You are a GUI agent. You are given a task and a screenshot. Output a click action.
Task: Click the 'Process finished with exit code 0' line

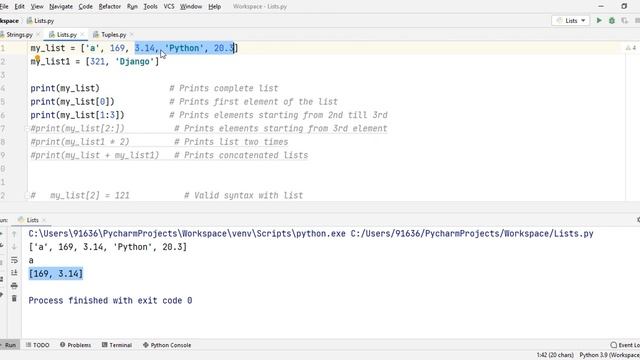coord(110,300)
